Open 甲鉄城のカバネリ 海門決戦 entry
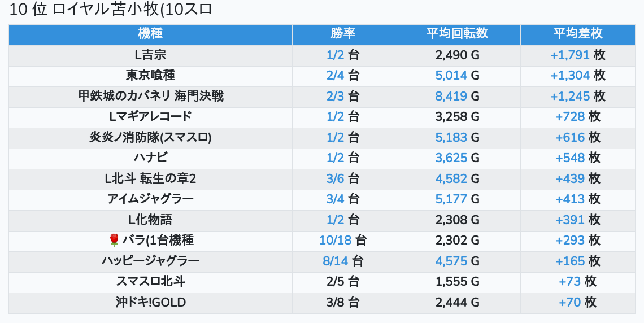 150,97
